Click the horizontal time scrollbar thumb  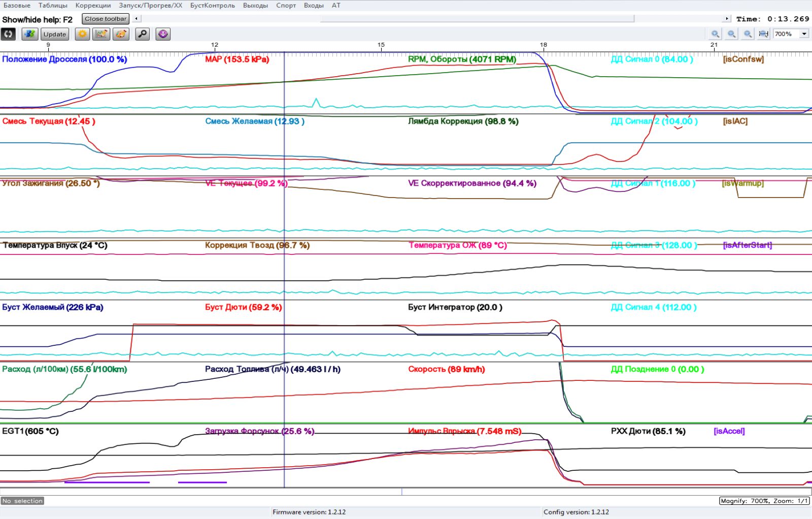click(477, 19)
